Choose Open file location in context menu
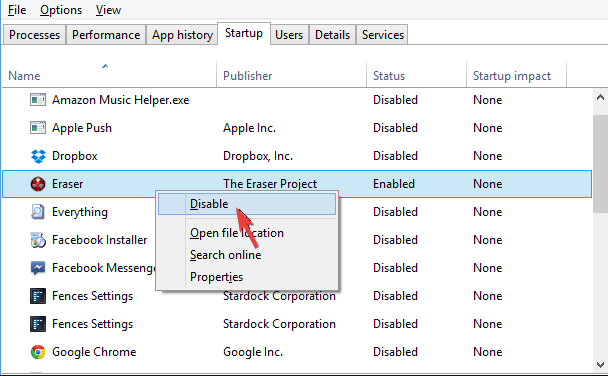This screenshot has height=376, width=608. (237, 233)
